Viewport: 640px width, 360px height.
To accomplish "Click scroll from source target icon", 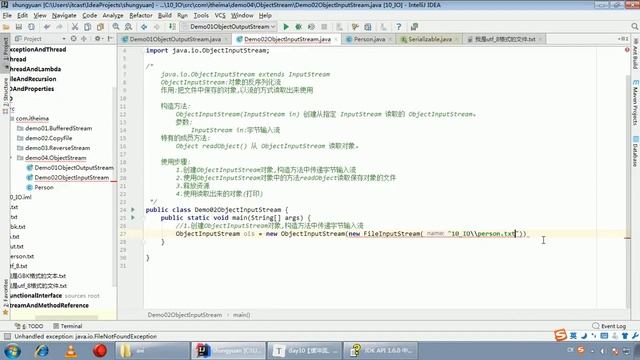I will 73,39.
